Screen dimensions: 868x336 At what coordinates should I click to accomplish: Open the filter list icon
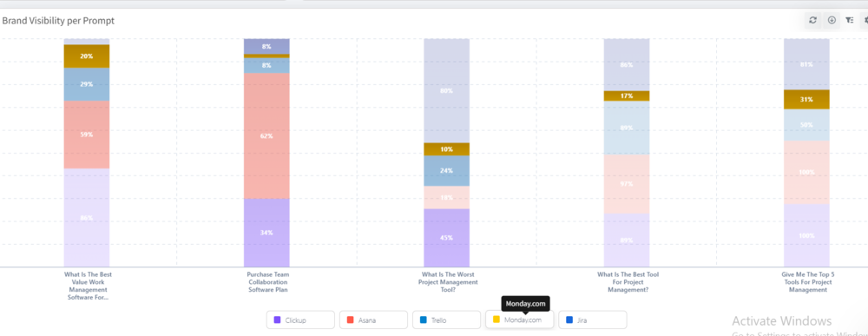pos(850,20)
